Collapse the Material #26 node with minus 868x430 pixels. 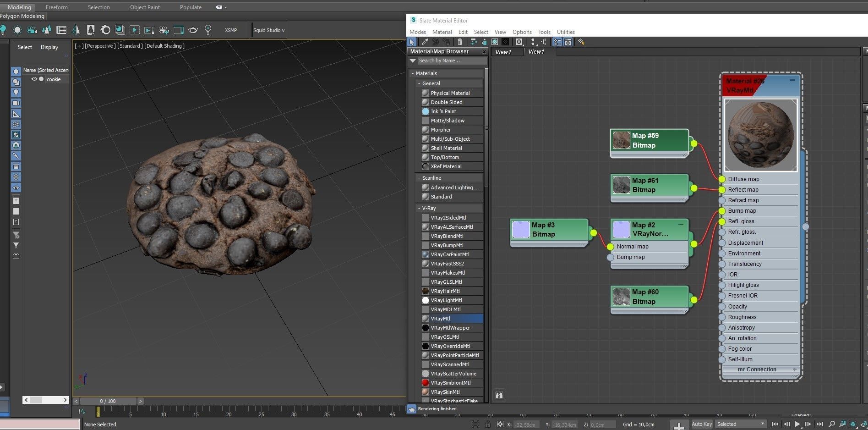[x=792, y=80]
